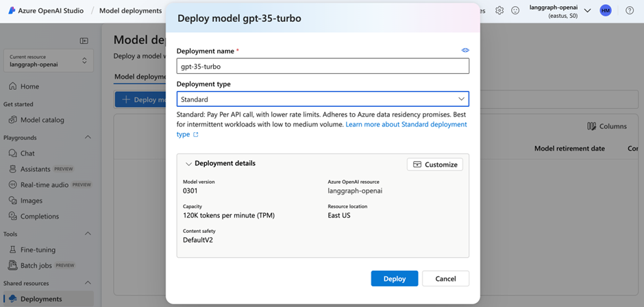The width and height of the screenshot is (644, 307).
Task: Toggle the eye icon above deployment name
Action: (465, 50)
